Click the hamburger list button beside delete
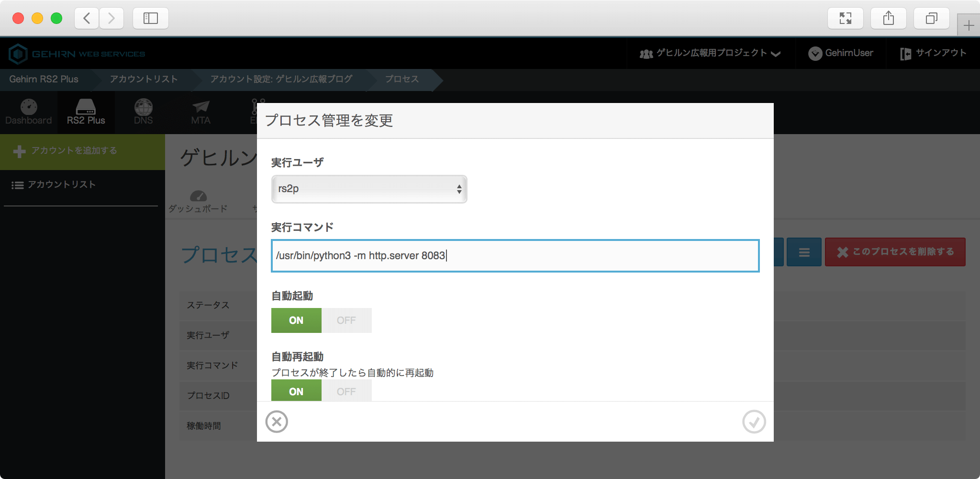This screenshot has width=980, height=479. click(804, 252)
